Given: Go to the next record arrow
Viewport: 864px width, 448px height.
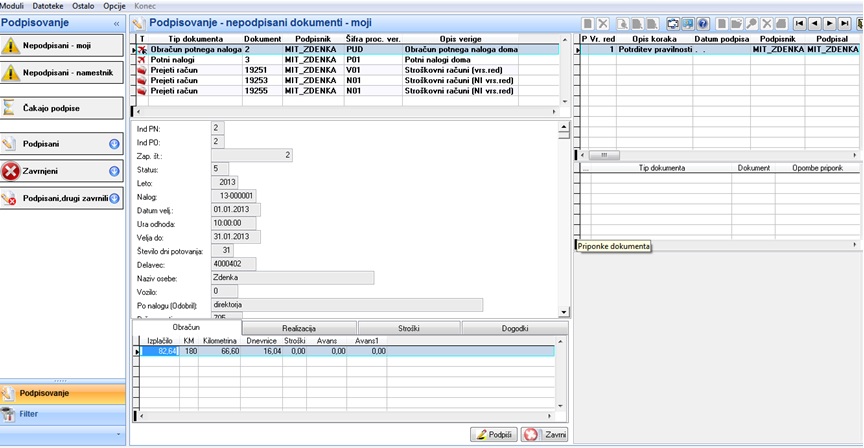Looking at the screenshot, I should point(829,24).
